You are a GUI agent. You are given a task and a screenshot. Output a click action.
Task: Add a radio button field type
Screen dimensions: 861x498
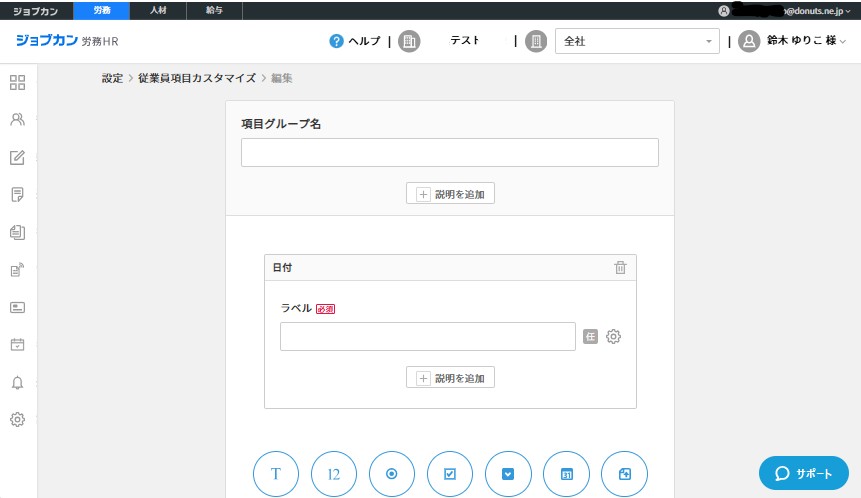pyautogui.click(x=392, y=474)
